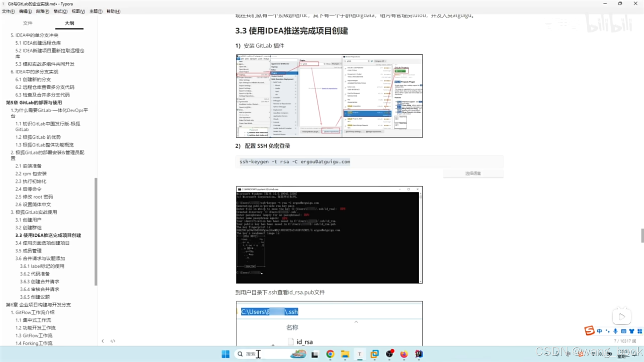Go to outline item 1.3 极狐GitLab整体功能概览

click(x=44, y=145)
